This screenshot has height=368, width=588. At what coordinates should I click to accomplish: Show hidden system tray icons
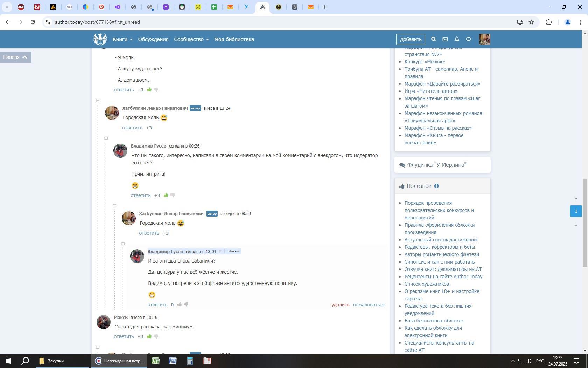pyautogui.click(x=512, y=361)
